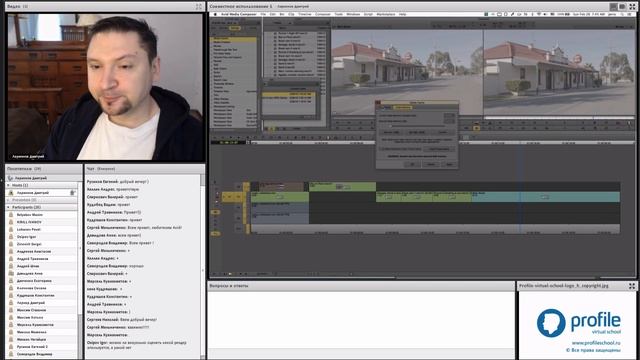640x360 pixels.
Task: Select participant Lobanov Pavel
Action: pos(29,229)
